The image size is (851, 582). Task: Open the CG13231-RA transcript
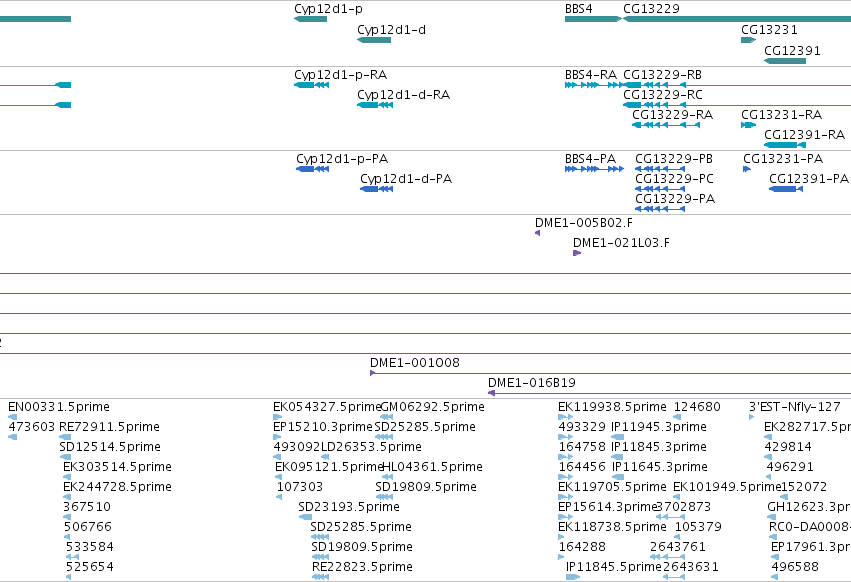coord(748,125)
